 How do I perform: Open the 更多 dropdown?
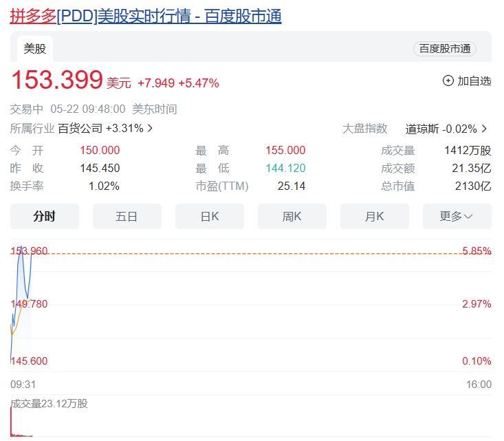pyautogui.click(x=457, y=216)
